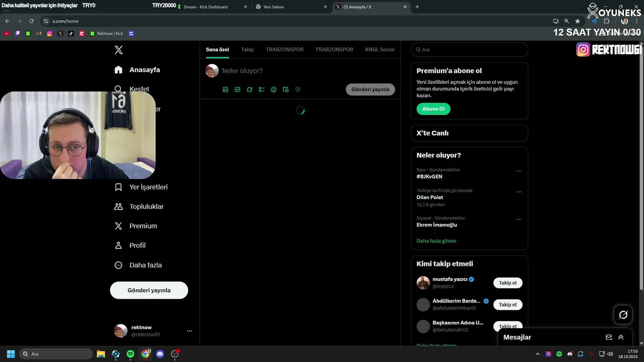This screenshot has width=644, height=362.
Task: Open Discord from taskbar
Action: (160, 354)
